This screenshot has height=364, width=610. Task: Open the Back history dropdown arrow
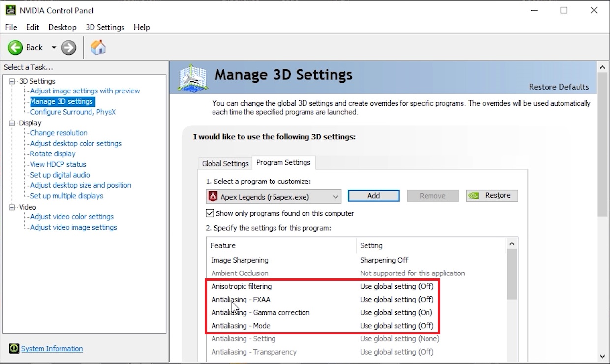click(54, 48)
